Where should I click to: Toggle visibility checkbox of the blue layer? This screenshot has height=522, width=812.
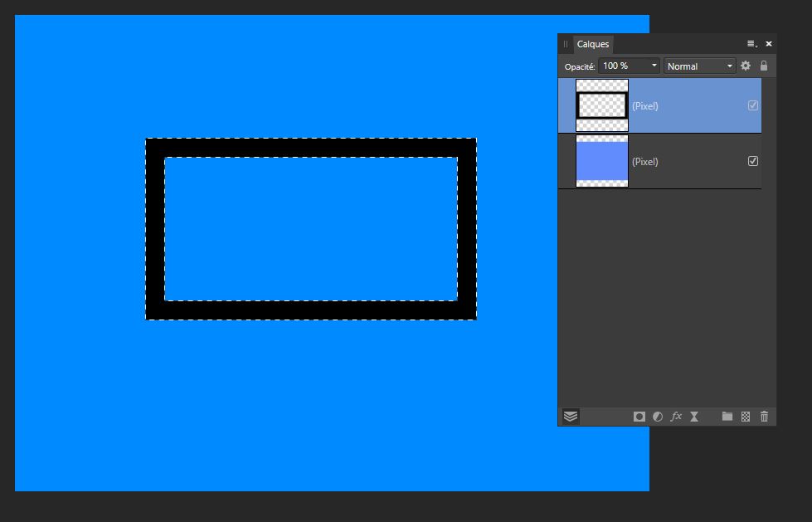(753, 161)
